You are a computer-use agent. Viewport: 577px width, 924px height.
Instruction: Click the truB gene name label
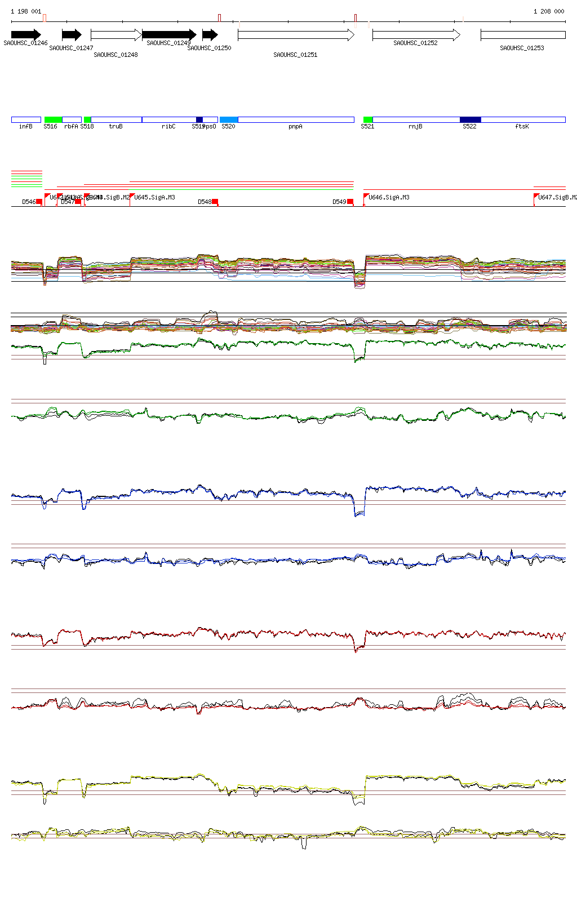pos(116,126)
